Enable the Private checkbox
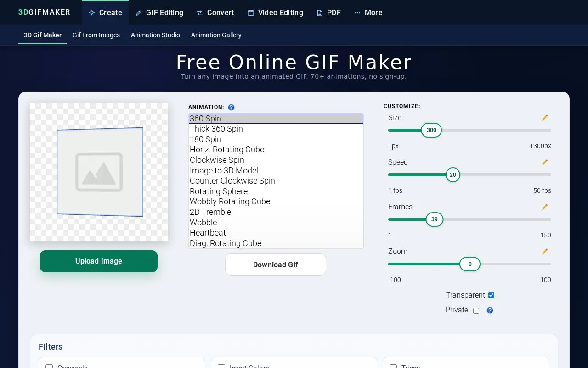This screenshot has width=588, height=368. click(x=476, y=310)
